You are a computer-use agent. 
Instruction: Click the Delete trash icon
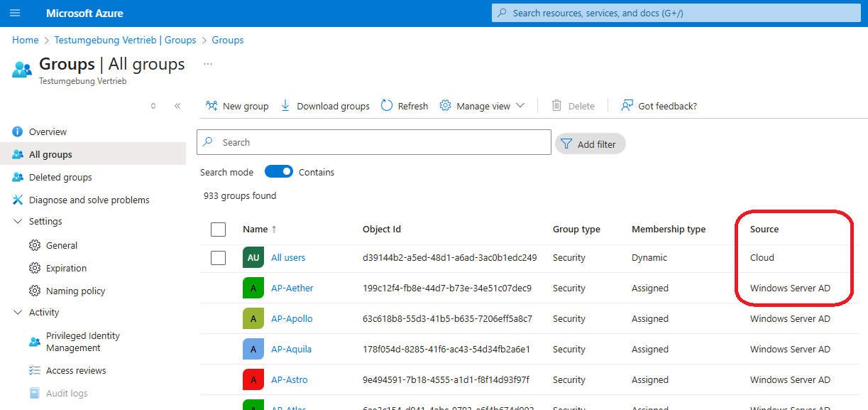pyautogui.click(x=557, y=105)
